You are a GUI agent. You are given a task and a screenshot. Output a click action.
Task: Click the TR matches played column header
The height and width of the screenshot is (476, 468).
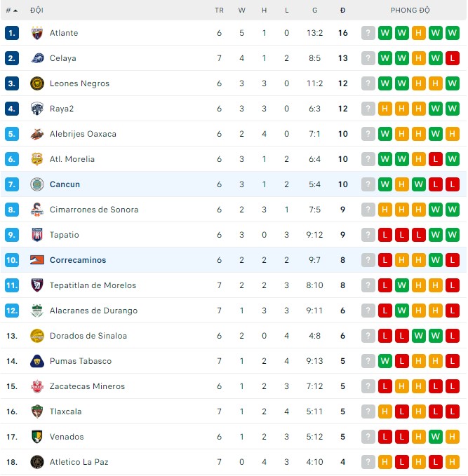point(219,11)
